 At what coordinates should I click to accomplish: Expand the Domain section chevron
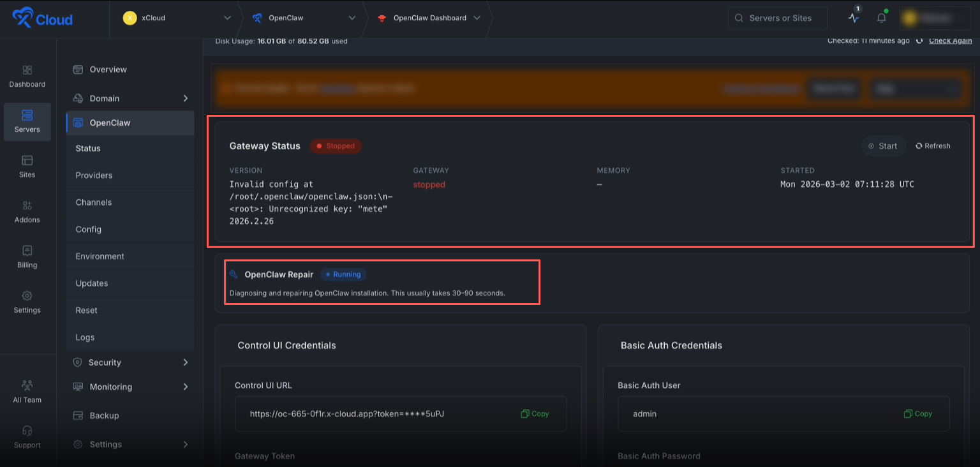tap(186, 98)
